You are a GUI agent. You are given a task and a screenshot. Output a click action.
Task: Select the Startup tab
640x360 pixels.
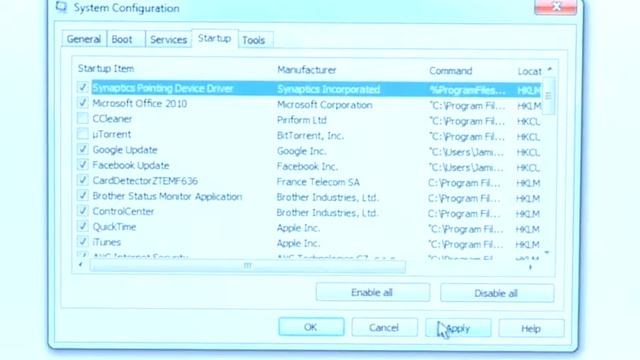coord(215,38)
